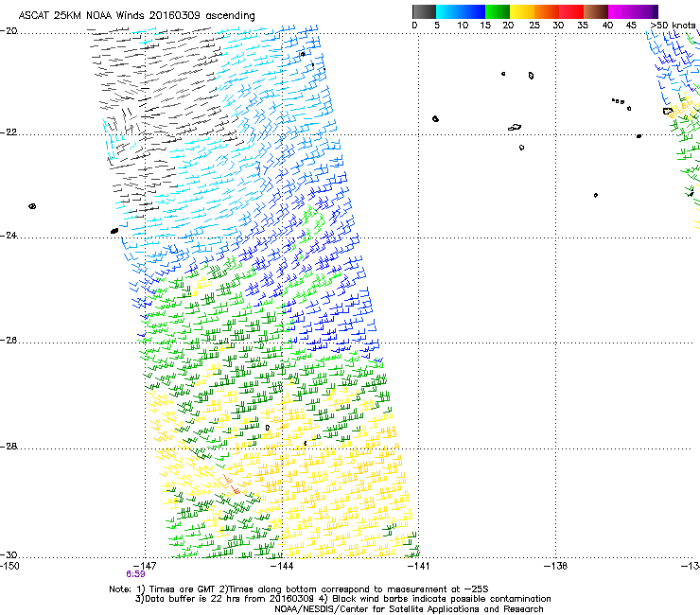Screen dimensions: 700x615
Task: Click the dark purple 45-50 knots legend segment
Action: (x=645, y=11)
